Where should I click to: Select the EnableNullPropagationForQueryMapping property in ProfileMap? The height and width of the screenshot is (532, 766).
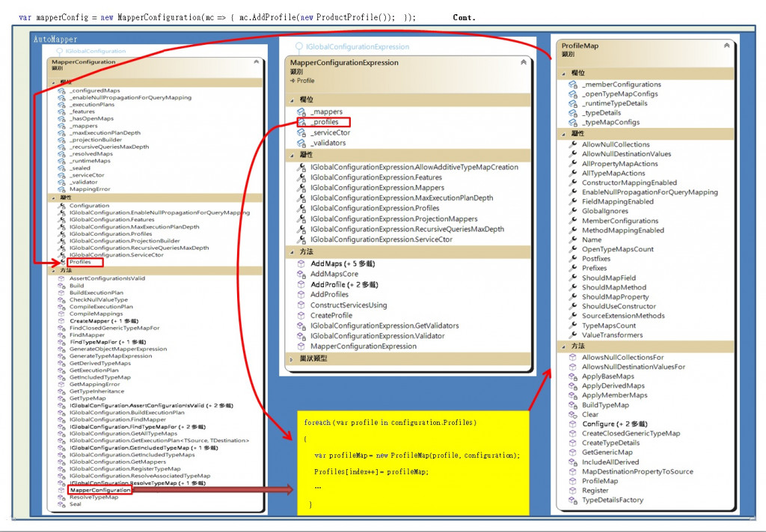pos(650,192)
